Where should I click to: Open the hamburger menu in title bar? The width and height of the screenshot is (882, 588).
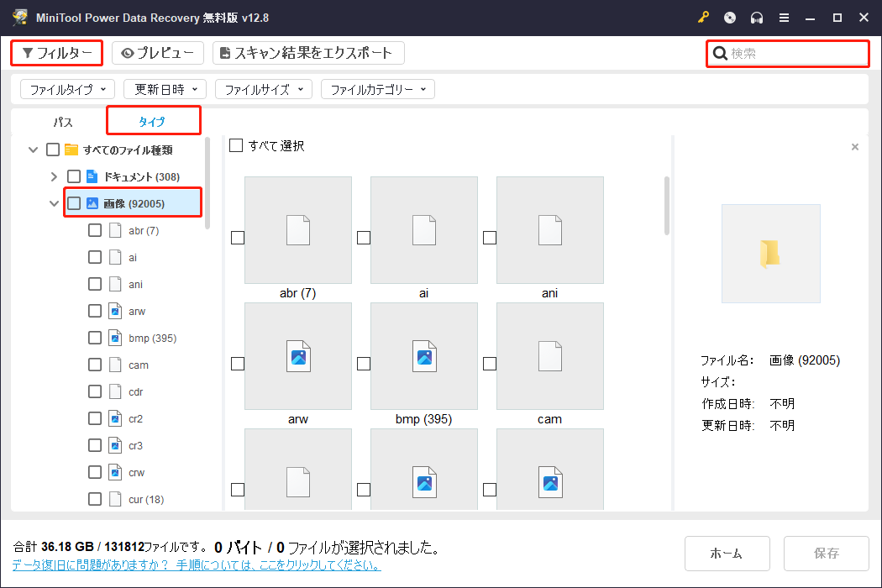click(784, 17)
